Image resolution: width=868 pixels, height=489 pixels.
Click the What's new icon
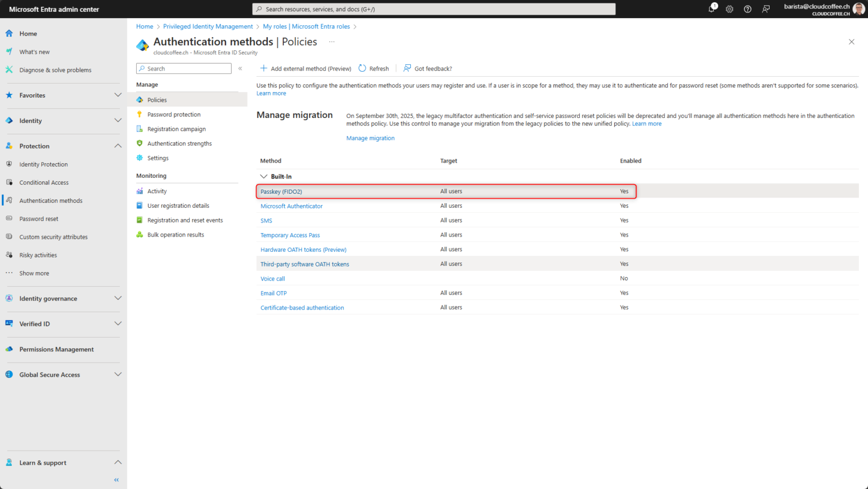[9, 51]
